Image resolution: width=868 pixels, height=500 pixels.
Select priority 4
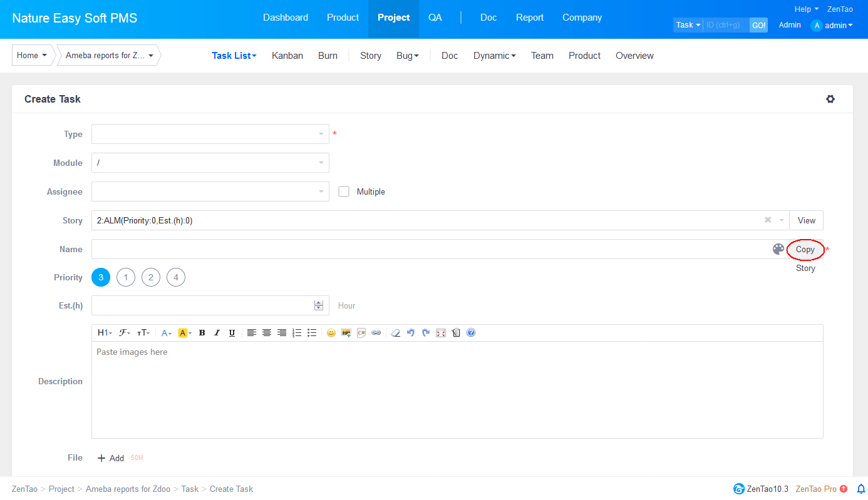click(x=176, y=277)
